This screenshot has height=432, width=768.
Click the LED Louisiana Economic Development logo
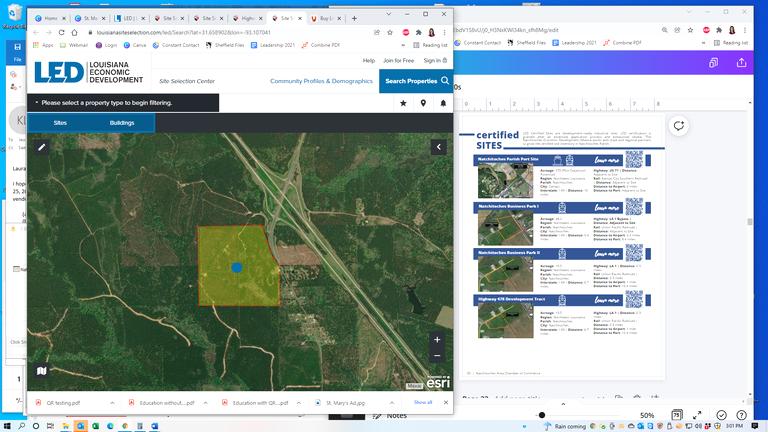pos(89,72)
